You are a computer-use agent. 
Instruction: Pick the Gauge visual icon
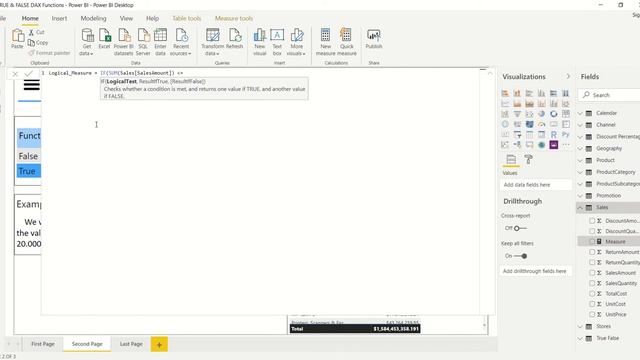coord(541,124)
